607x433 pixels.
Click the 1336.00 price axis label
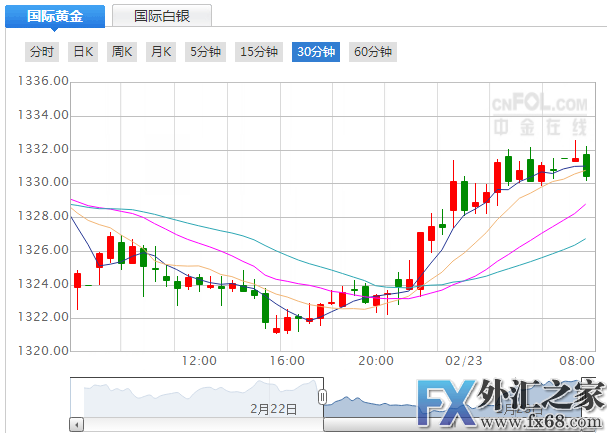pyautogui.click(x=43, y=81)
